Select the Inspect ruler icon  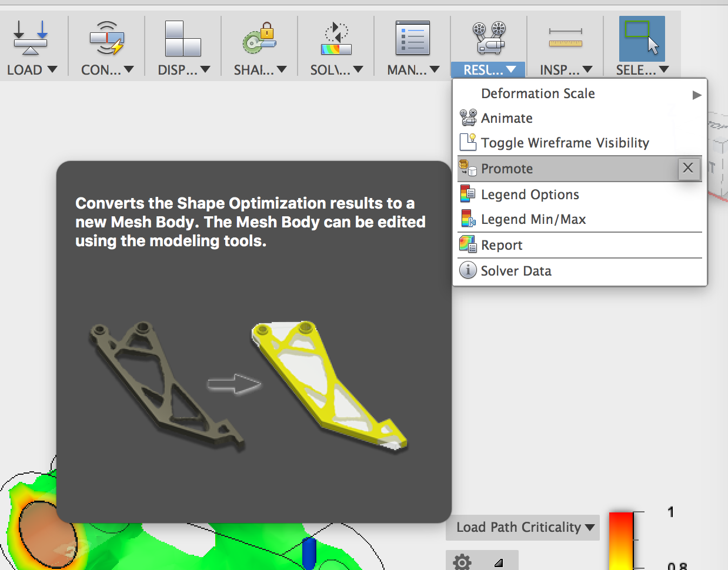click(x=565, y=38)
